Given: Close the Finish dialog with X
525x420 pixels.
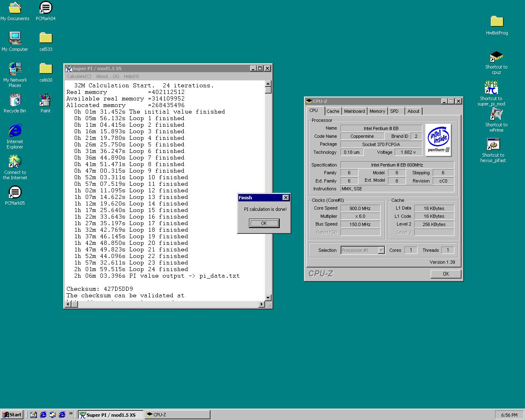Looking at the screenshot, I should click(x=286, y=198).
